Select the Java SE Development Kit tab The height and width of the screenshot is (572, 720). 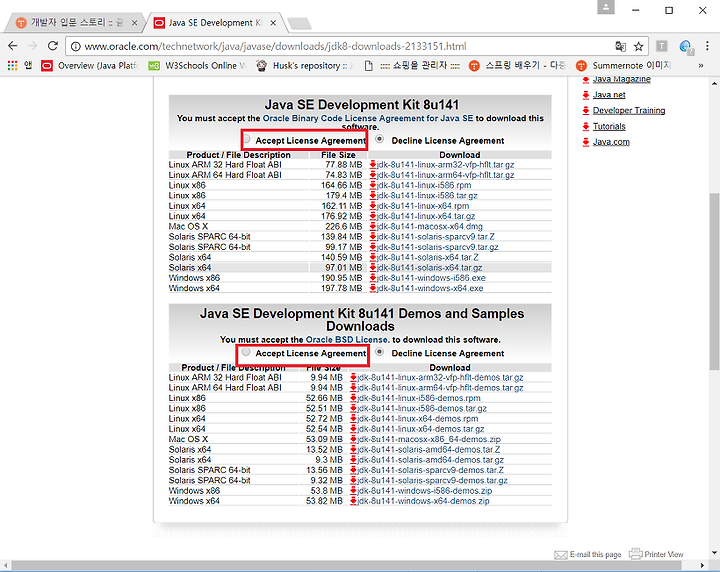point(215,22)
